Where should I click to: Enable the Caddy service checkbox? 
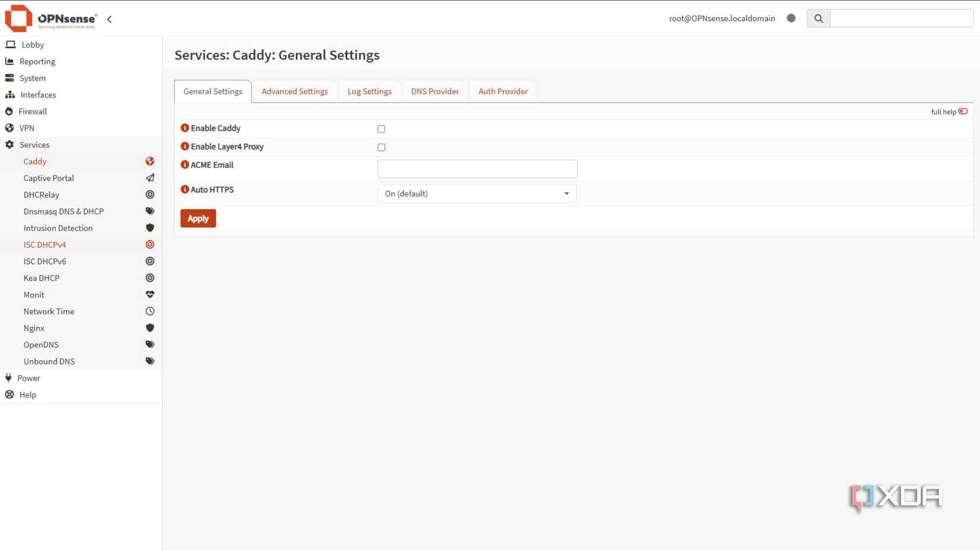(381, 128)
